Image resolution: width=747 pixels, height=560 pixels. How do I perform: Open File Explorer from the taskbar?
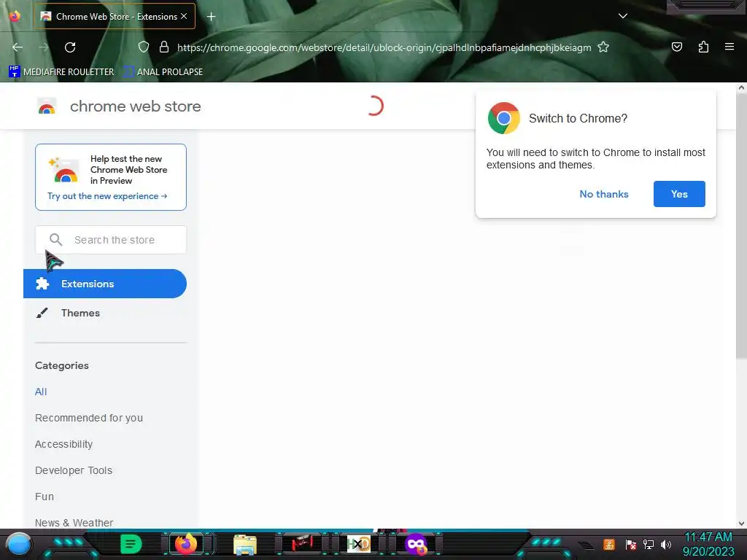[x=245, y=544]
